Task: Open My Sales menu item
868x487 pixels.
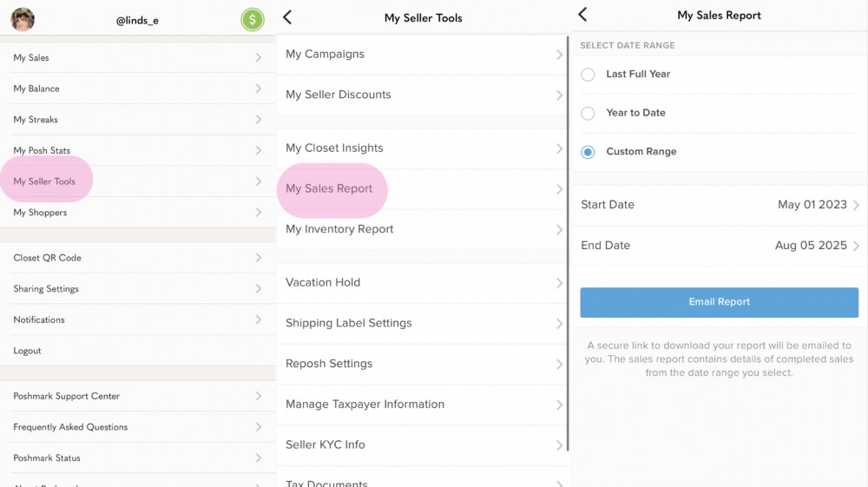Action: [138, 57]
